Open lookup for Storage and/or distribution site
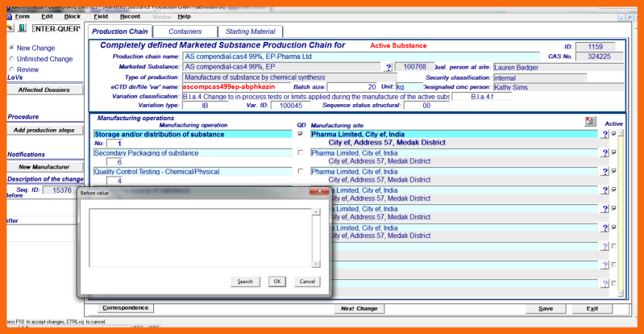Viewport: 644px width, 334px height. click(x=605, y=134)
